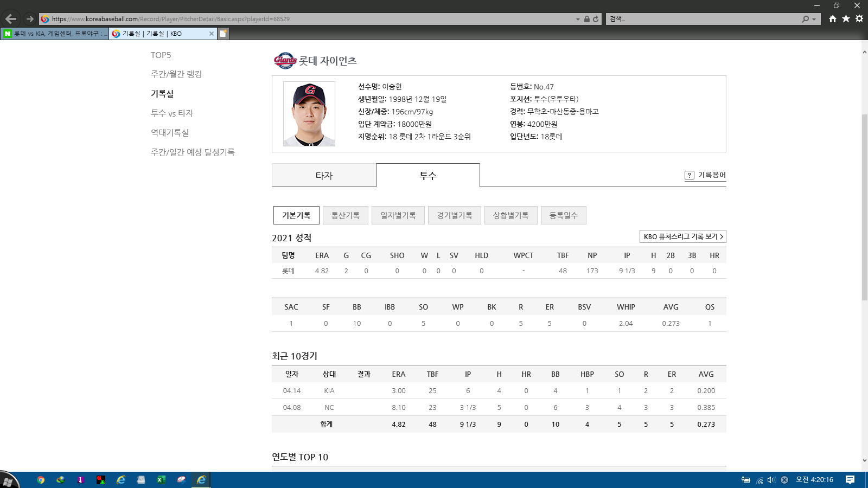Viewport: 868px width, 488px height.
Task: Open 주간/월간 랭킹 sidebar link
Action: coord(176,74)
